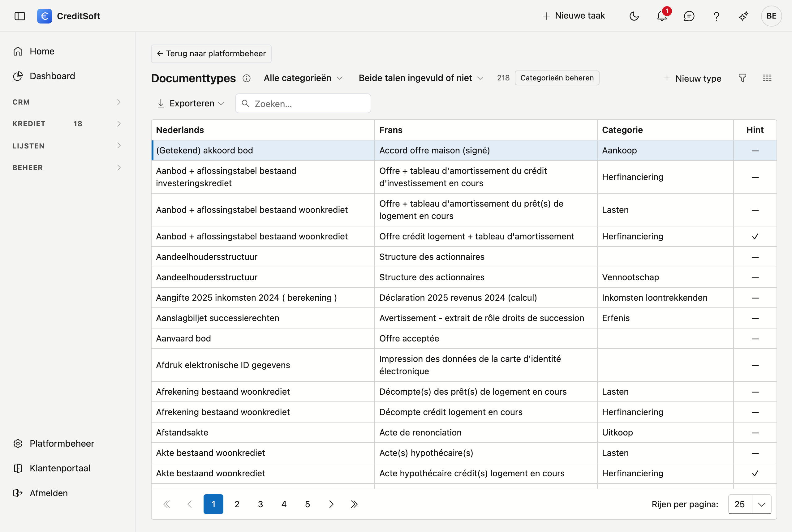Open the filter funnel icon
Image resolution: width=792 pixels, height=532 pixels.
[x=742, y=78]
